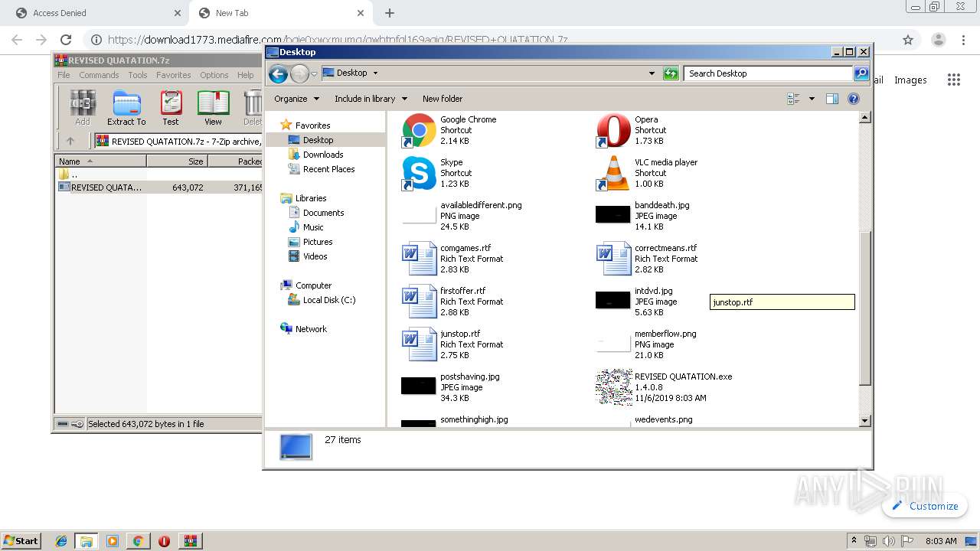Open WinRAR Commands menu
Viewport: 980px width, 551px height.
[99, 75]
